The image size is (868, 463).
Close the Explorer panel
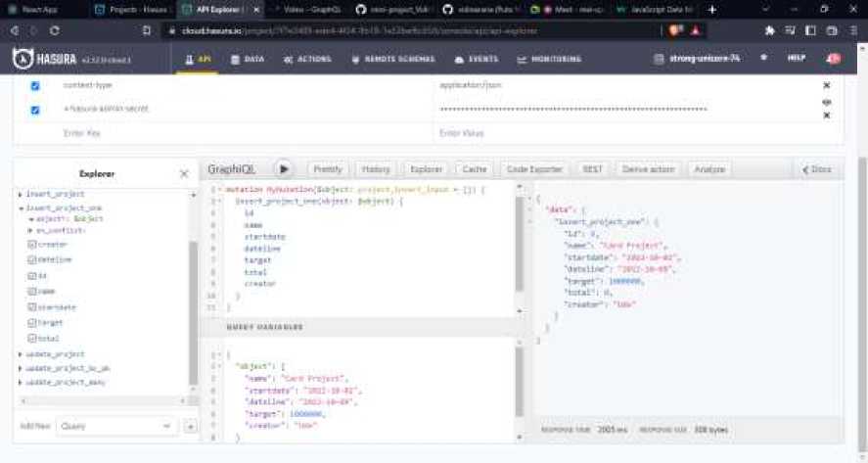[x=184, y=173]
